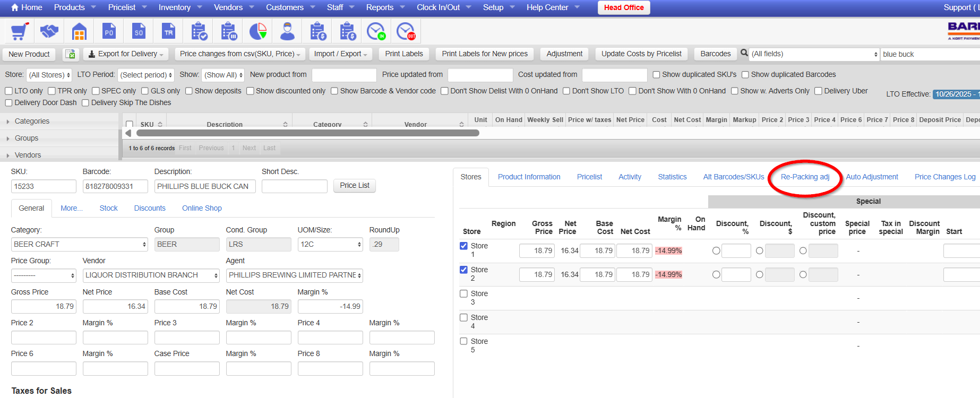Viewport: 980px width, 398px height.
Task: Switch to the Product Information tab
Action: point(529,177)
